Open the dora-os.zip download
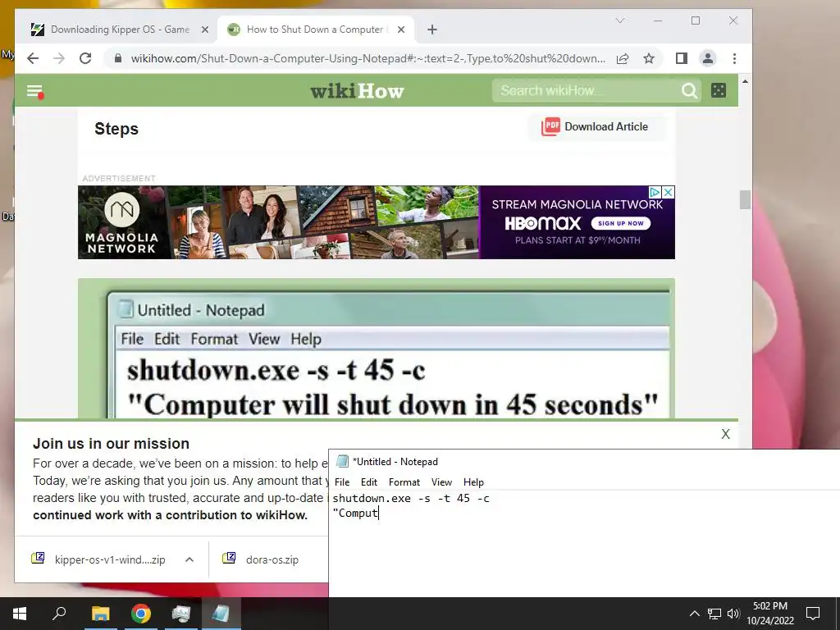Screen dimensions: 840x630 tap(261, 559)
